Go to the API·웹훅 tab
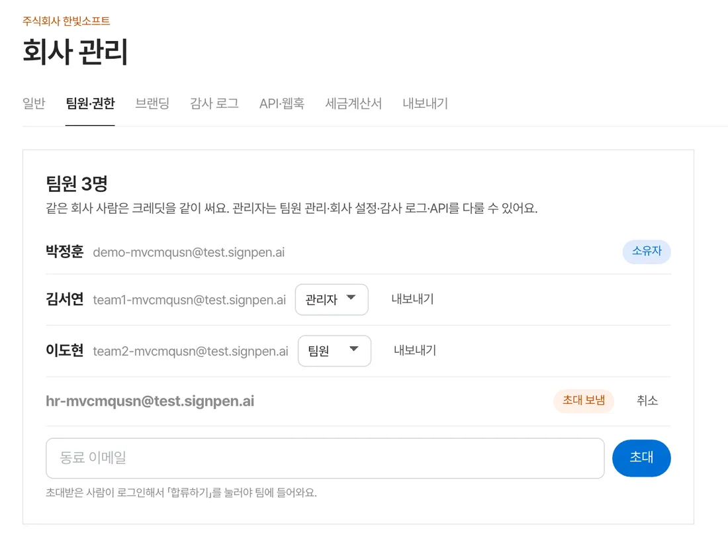The width and height of the screenshot is (728, 560). pyautogui.click(x=282, y=103)
